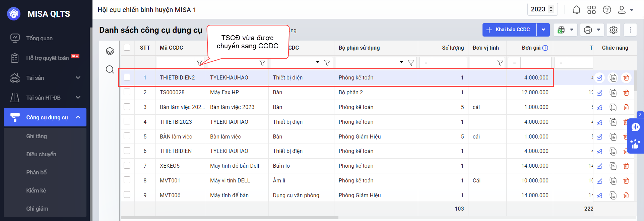Check the THIETBIDIEN2 row checkbox

pos(127,77)
